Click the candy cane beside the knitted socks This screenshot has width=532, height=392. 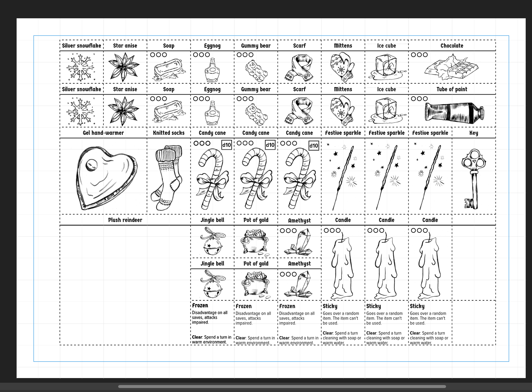pos(212,179)
